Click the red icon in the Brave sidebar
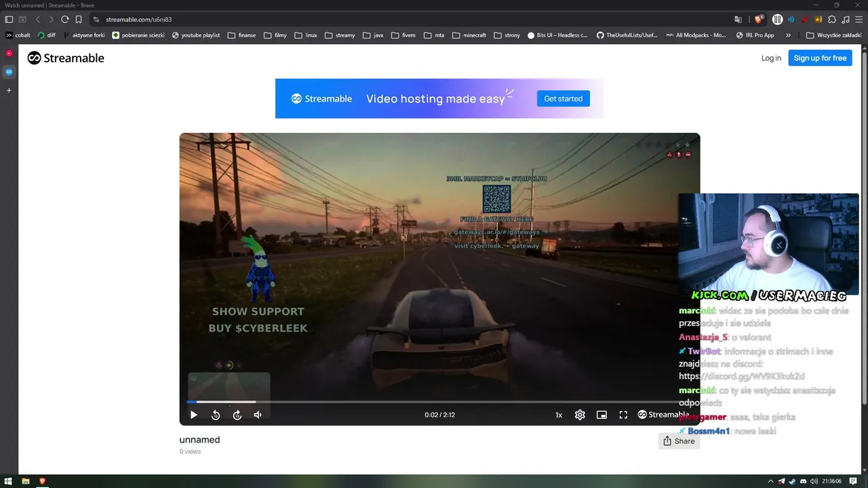The height and width of the screenshot is (488, 868). click(x=9, y=53)
